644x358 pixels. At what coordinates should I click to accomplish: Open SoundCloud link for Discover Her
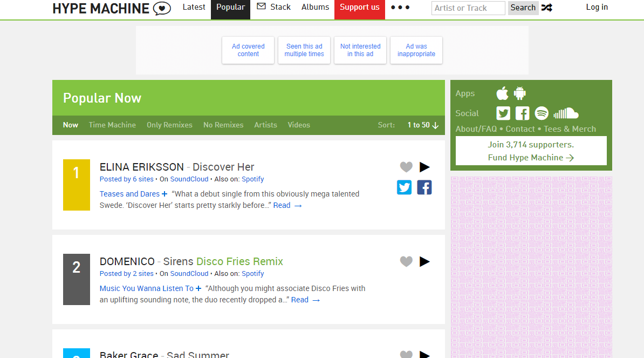(x=189, y=179)
